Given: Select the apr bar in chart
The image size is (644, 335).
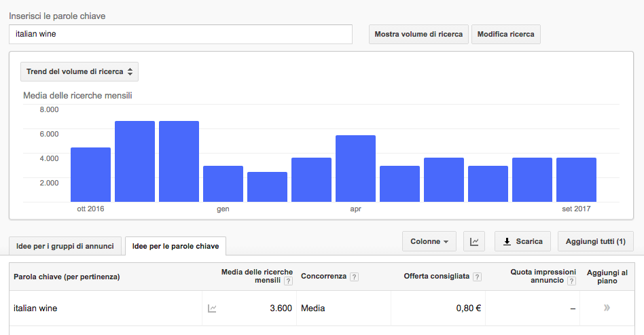Looking at the screenshot, I should tap(355, 169).
